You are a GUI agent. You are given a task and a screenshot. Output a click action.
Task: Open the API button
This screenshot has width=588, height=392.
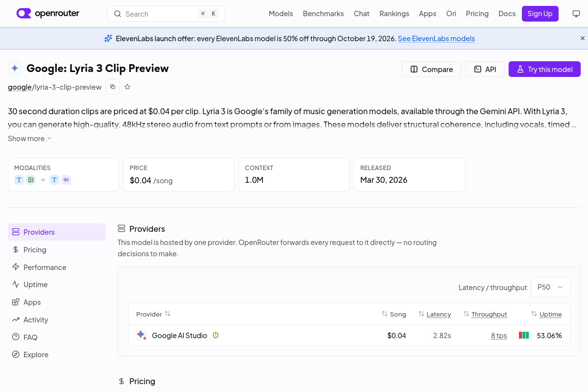tap(485, 69)
